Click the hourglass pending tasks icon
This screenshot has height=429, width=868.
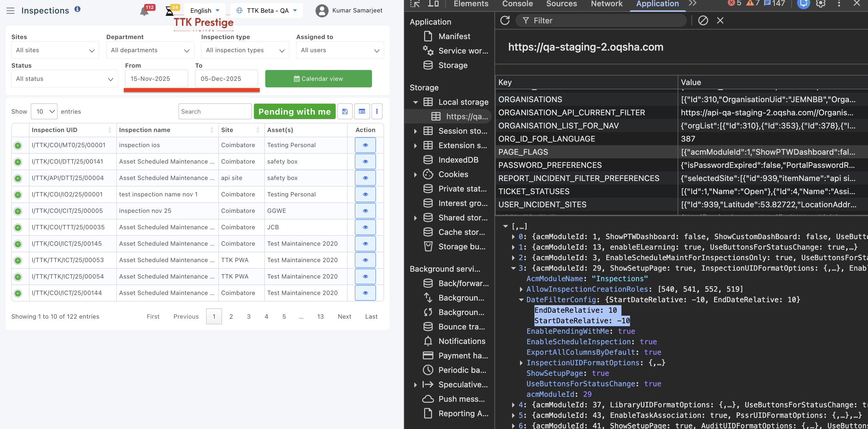(x=169, y=11)
